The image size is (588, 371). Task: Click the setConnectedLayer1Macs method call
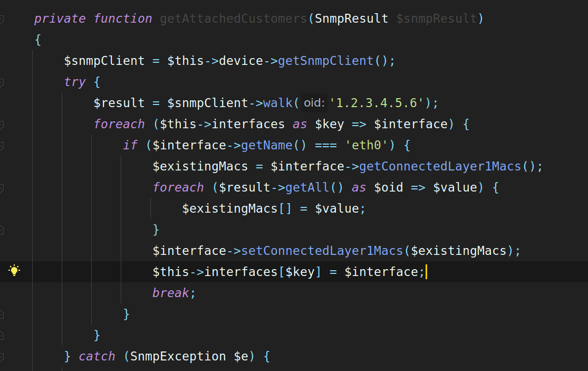[322, 251]
